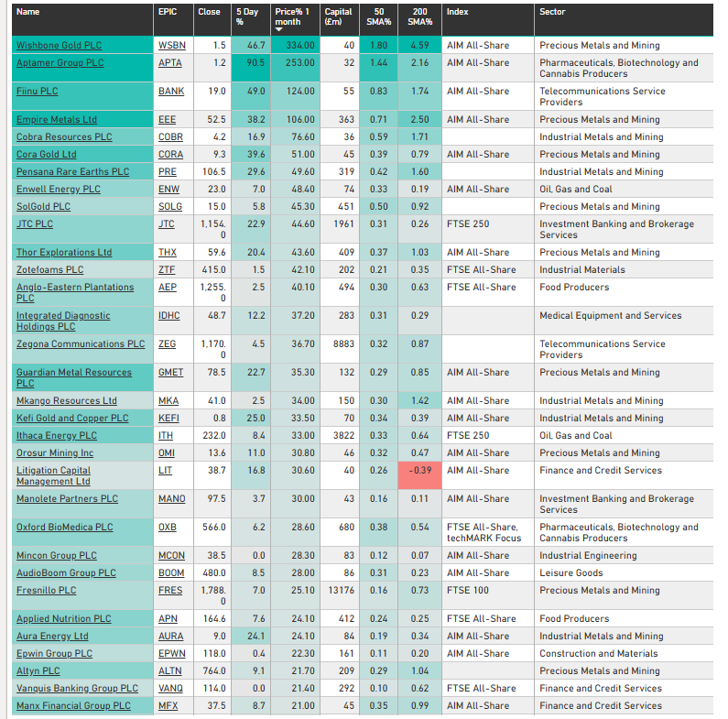The height and width of the screenshot is (719, 728).
Task: Open Manx Financial Group PLC link
Action: pyautogui.click(x=73, y=706)
